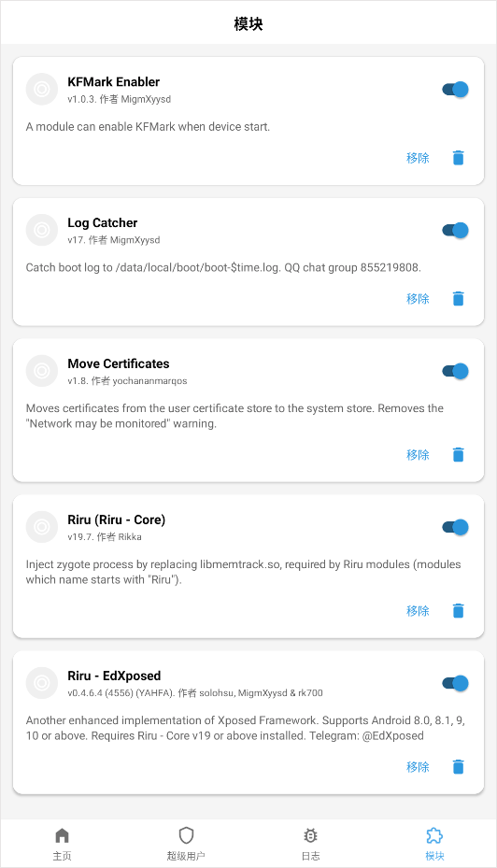Tap KFMark Enabler module placeholder icon

coord(42,89)
